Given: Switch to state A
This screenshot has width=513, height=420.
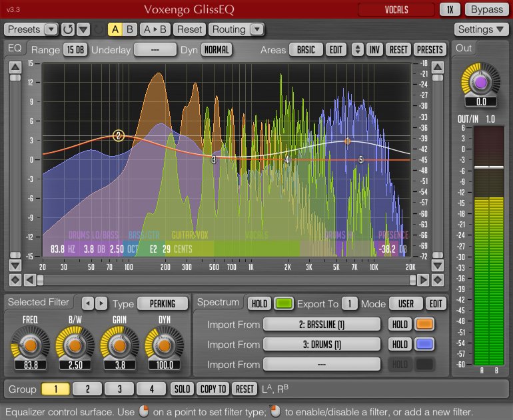Looking at the screenshot, I should click(115, 29).
